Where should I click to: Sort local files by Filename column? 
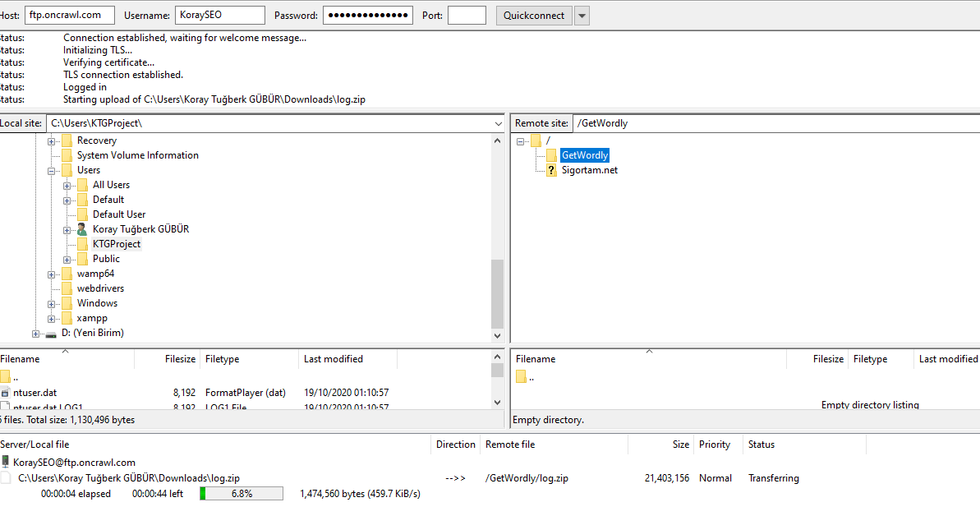(x=67, y=359)
